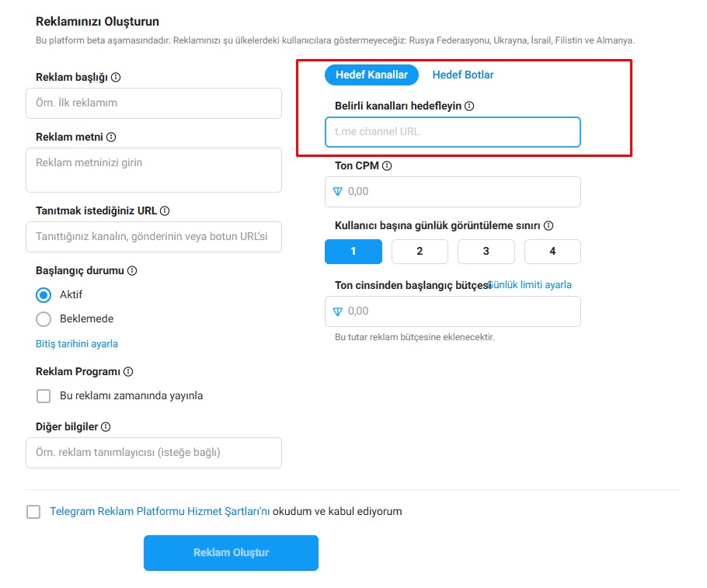Show info for Reklam Programı
The width and height of the screenshot is (707, 588).
128,371
